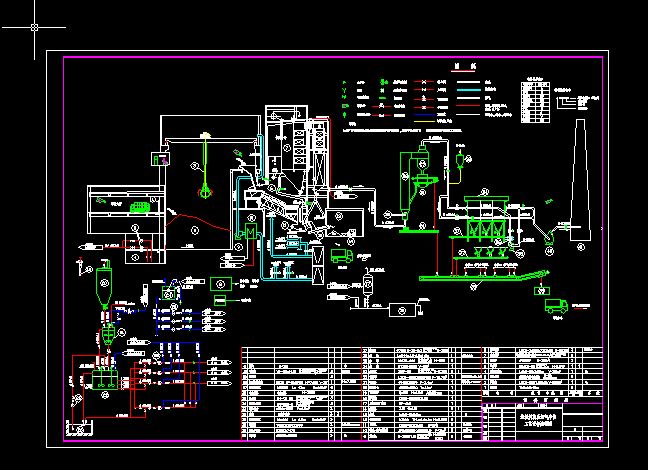Viewport: 648px width, 470px height.
Task: Pick the long green ash conveyor
Action: [x=484, y=277]
